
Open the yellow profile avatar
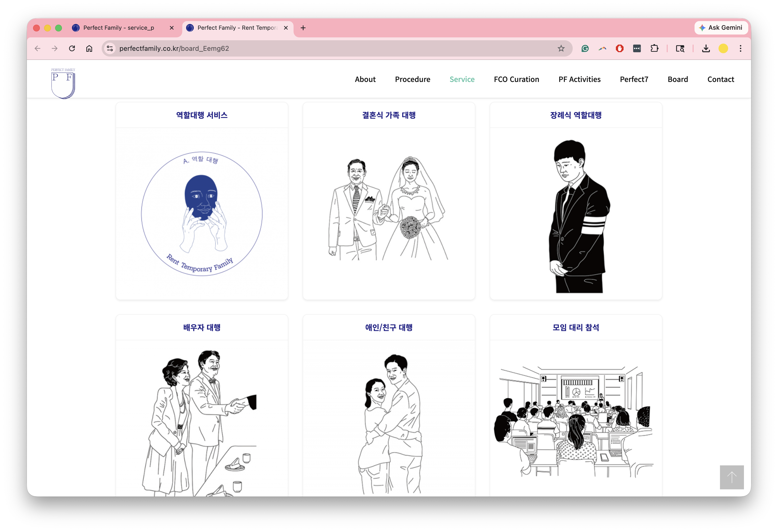723,48
